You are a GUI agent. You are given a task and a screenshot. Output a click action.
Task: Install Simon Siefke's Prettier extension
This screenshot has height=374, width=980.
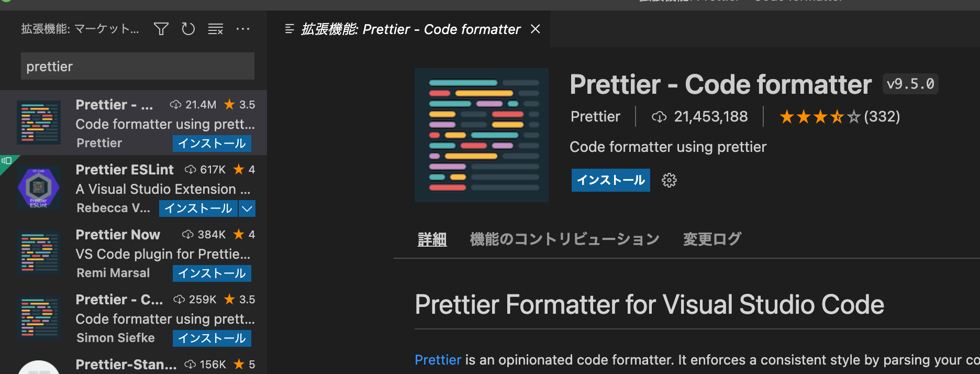(212, 338)
